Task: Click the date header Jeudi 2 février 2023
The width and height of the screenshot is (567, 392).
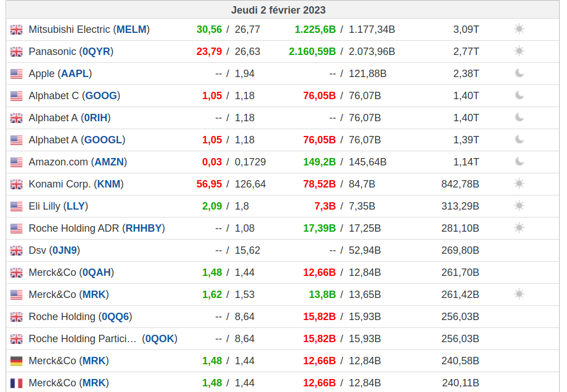Action: click(x=279, y=10)
